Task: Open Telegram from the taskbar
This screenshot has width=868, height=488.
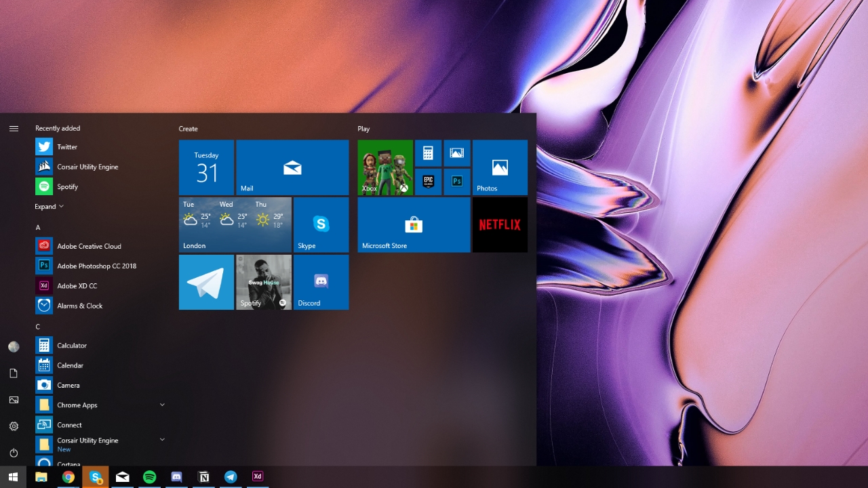Action: coord(231,477)
